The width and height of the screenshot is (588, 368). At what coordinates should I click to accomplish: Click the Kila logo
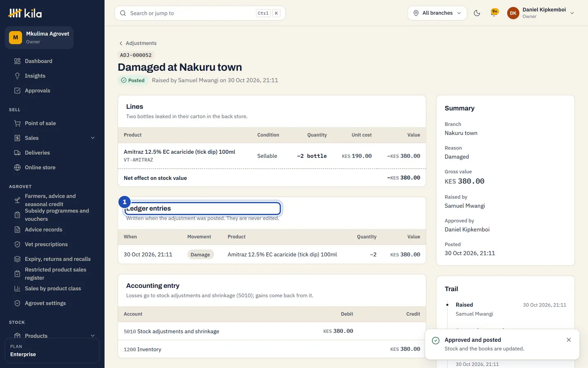[x=25, y=13]
